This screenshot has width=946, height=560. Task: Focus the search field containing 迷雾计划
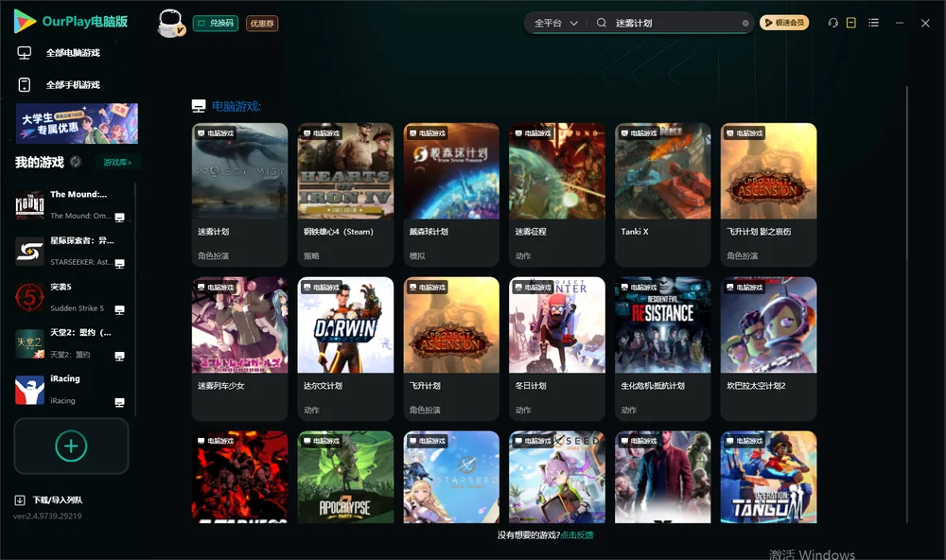(x=675, y=23)
